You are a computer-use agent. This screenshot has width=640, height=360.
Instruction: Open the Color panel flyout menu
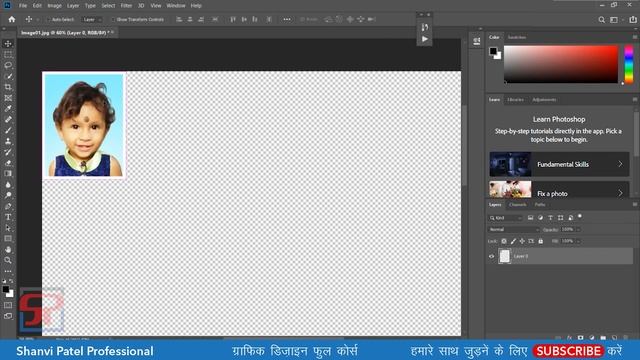tap(635, 37)
